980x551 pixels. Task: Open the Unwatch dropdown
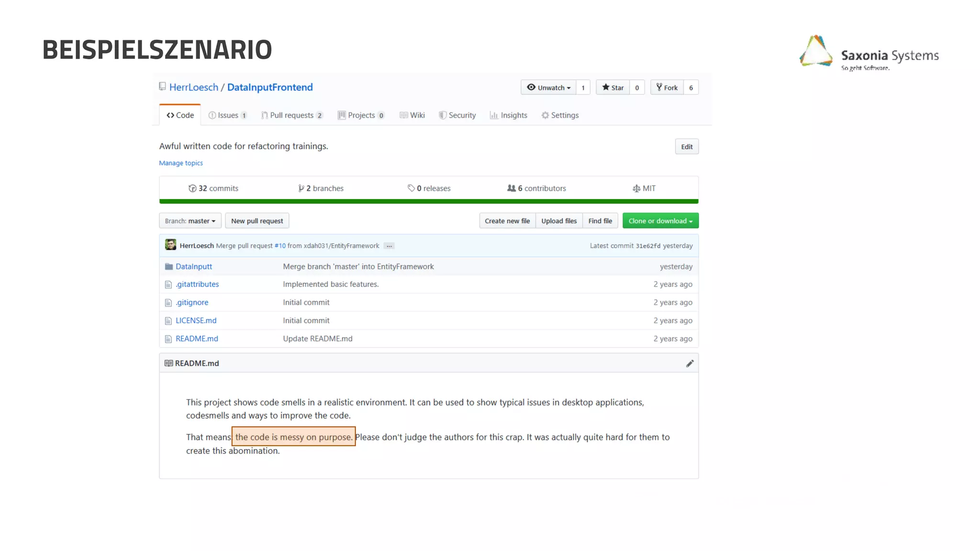click(x=549, y=88)
